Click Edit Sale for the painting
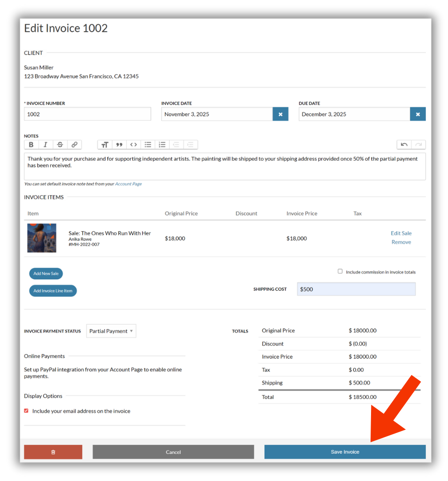This screenshot has height=481, width=448. 401,233
